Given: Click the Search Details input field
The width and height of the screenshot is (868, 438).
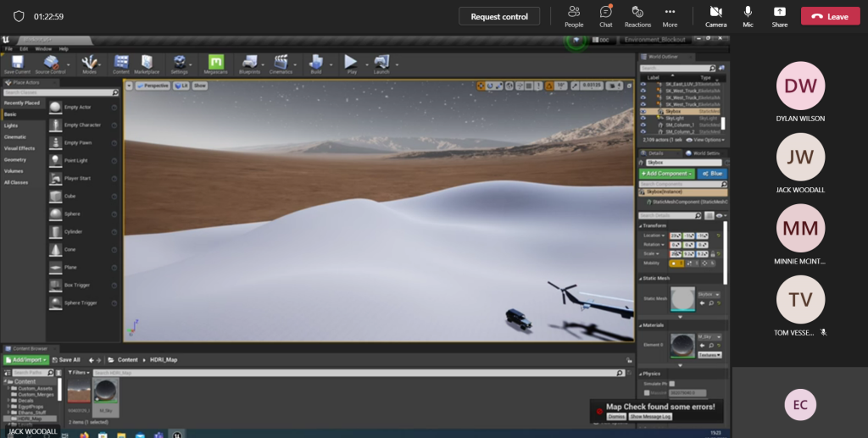Looking at the screenshot, I should click(670, 216).
